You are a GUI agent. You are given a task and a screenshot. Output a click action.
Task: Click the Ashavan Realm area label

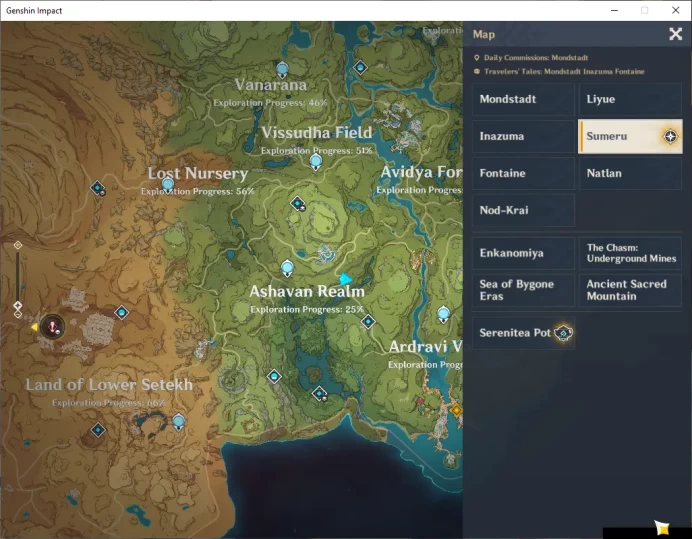(x=307, y=291)
